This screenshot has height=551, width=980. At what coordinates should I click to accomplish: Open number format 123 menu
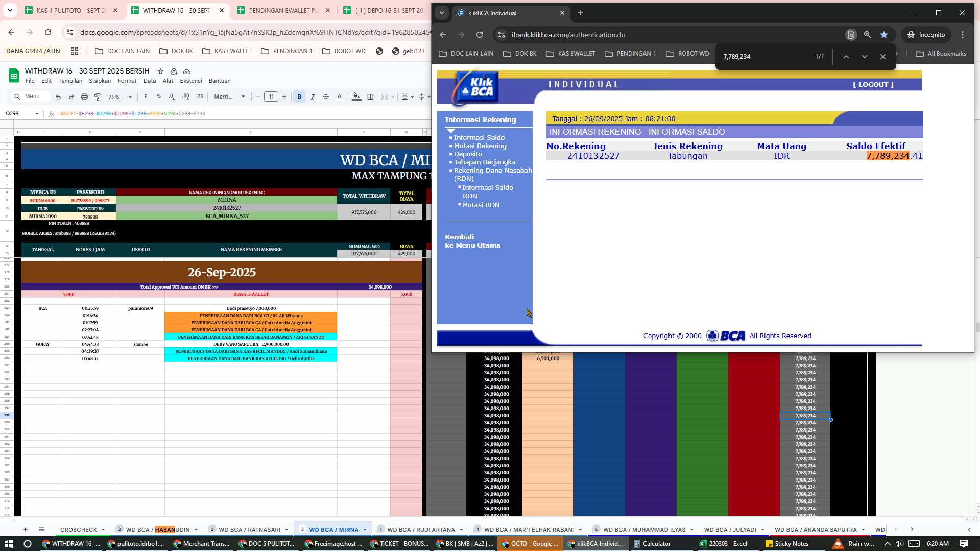tap(199, 97)
